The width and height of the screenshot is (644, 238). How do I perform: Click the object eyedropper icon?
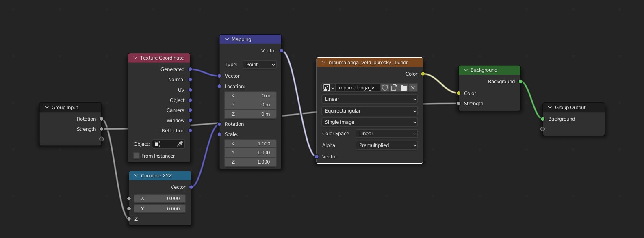[180, 144]
